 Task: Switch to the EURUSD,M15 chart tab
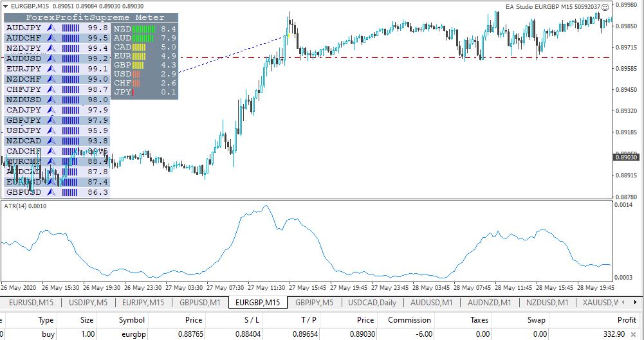coord(31,302)
